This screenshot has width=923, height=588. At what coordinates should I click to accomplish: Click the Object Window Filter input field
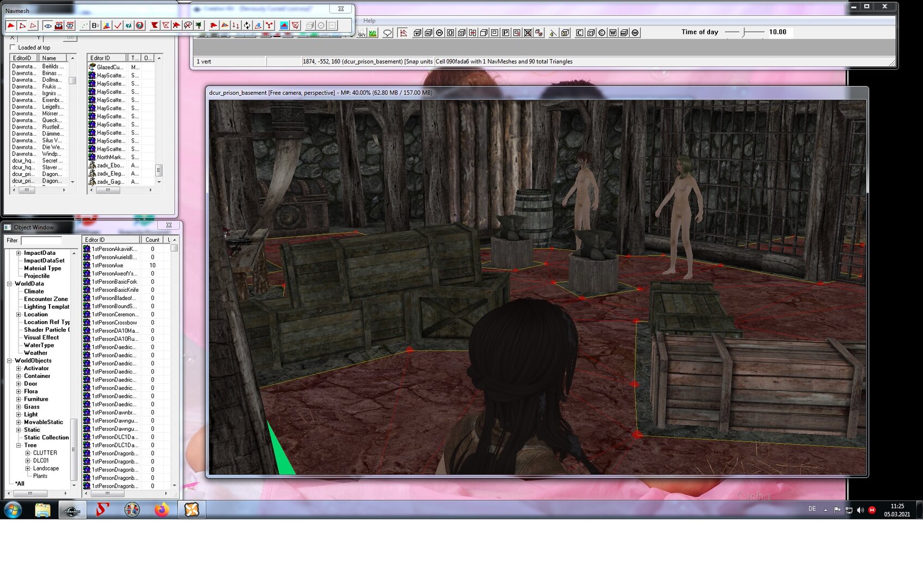(x=41, y=241)
